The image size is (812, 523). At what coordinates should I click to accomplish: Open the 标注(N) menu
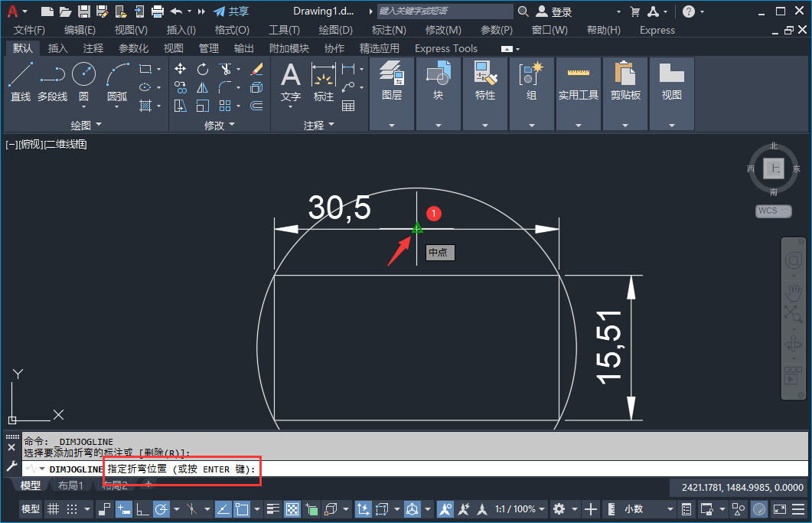point(389,30)
